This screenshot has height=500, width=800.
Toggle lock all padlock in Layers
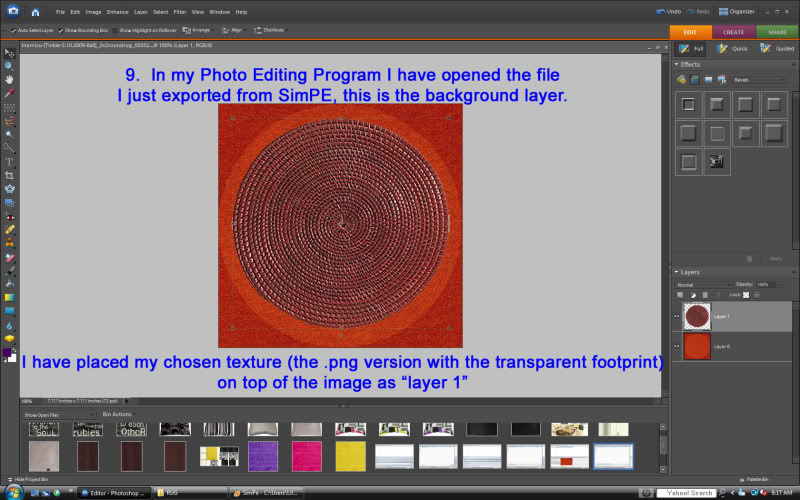[757, 295]
